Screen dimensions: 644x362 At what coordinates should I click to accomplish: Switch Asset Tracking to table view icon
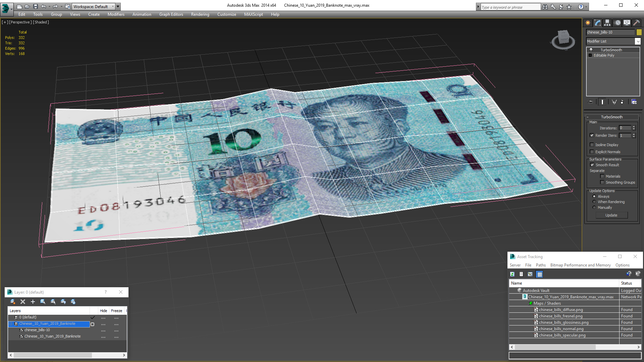point(539,274)
